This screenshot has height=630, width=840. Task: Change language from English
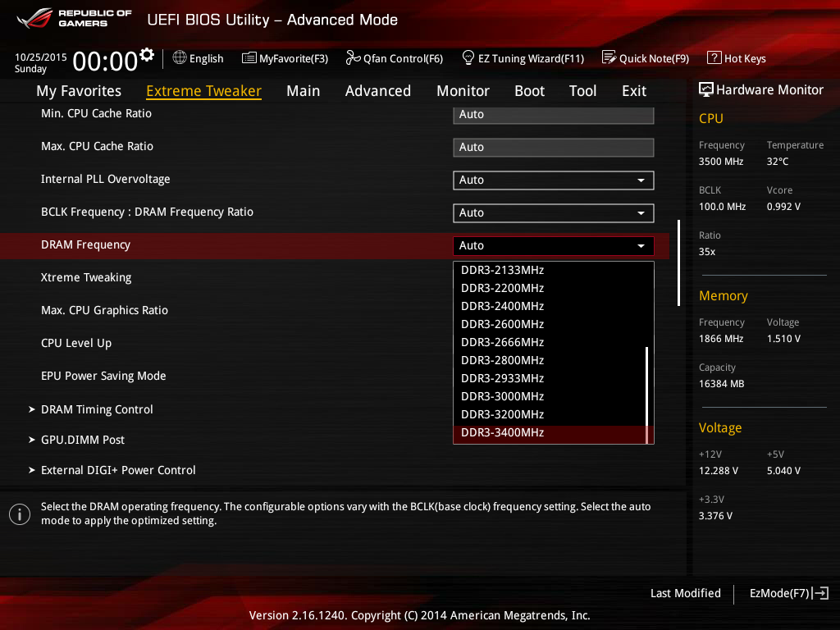click(x=199, y=58)
